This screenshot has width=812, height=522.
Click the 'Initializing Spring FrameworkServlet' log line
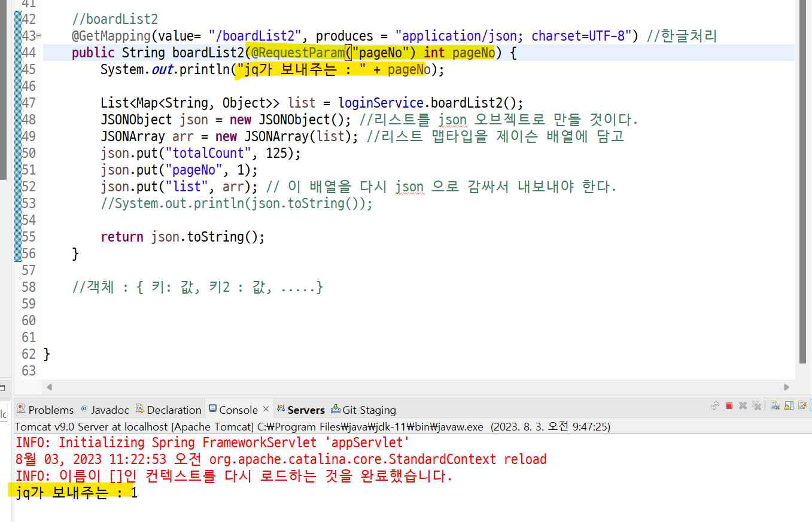click(212, 443)
